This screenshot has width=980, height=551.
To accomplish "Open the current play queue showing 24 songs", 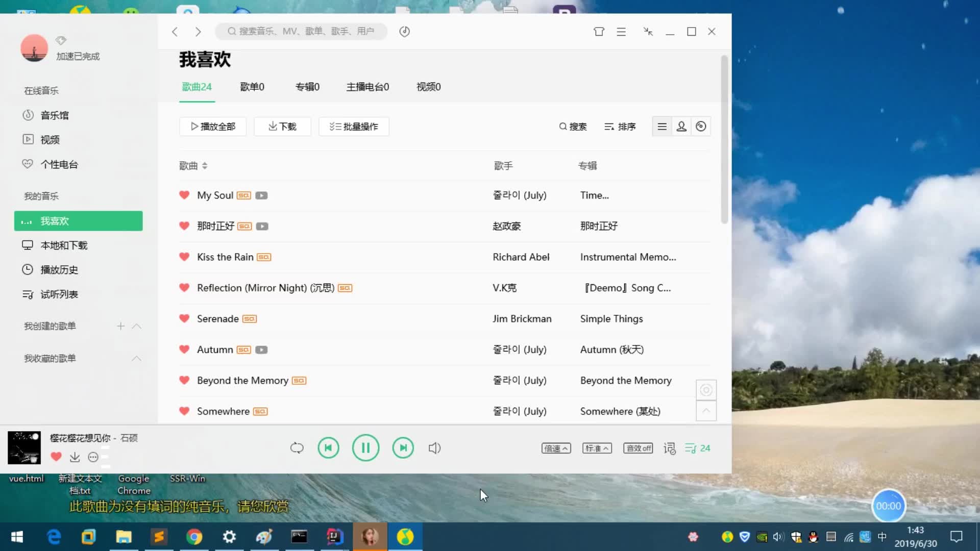I will click(696, 448).
